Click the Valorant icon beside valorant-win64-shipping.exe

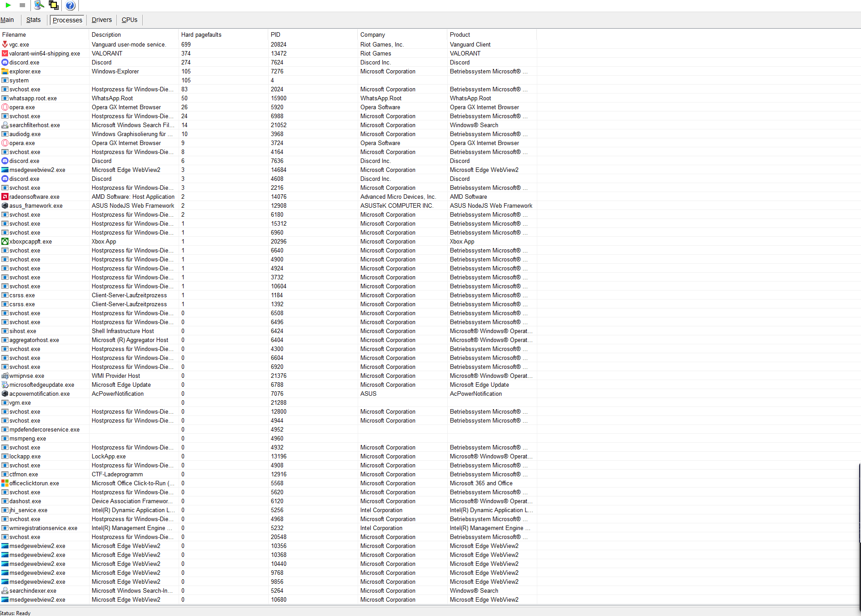tap(4, 53)
